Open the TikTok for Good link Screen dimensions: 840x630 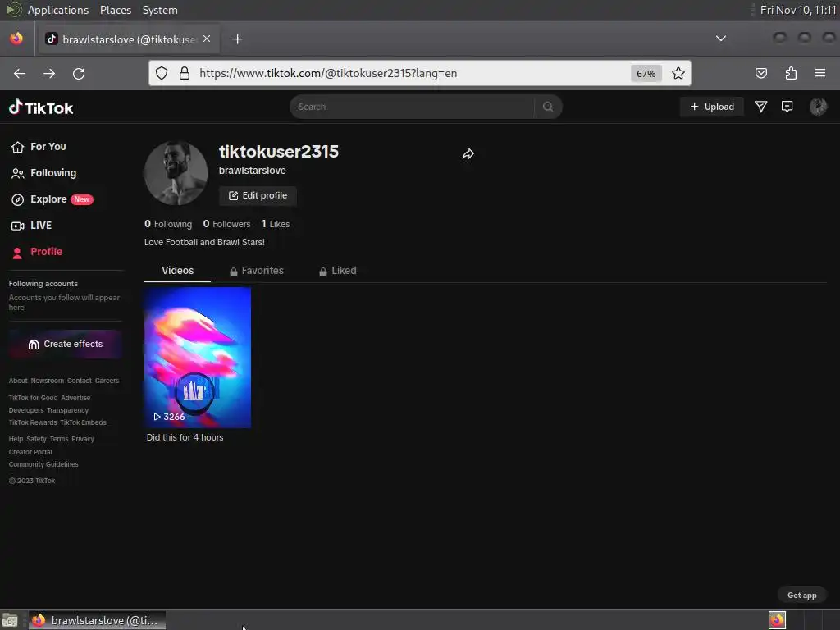coord(33,398)
